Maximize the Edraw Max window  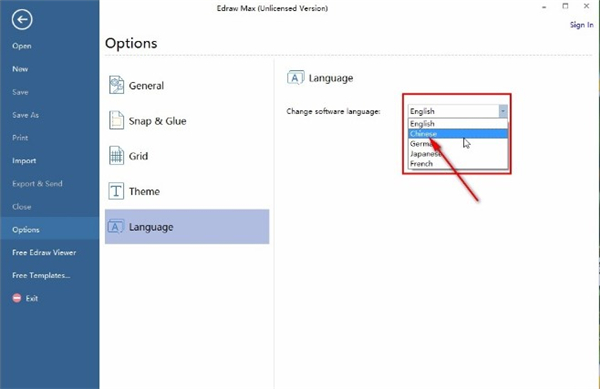565,6
